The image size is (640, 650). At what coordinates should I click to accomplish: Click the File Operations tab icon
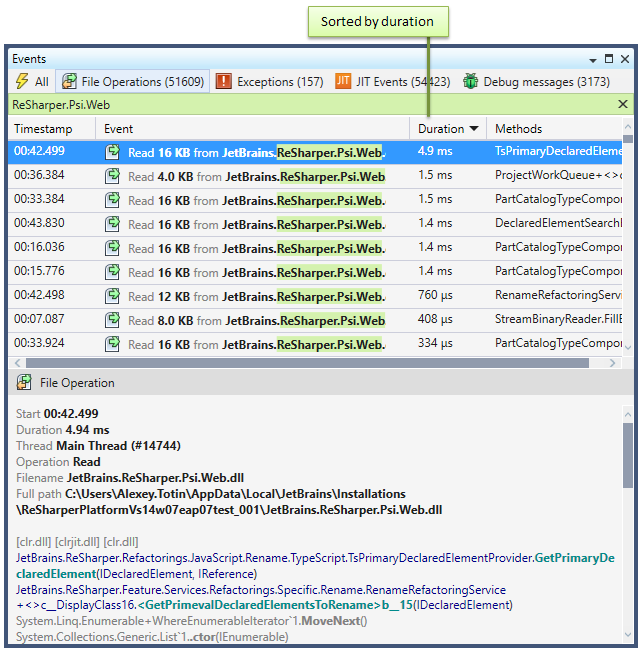point(69,81)
